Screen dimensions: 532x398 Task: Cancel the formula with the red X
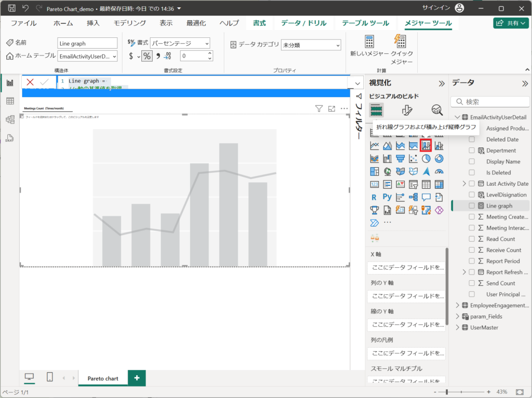pos(30,82)
